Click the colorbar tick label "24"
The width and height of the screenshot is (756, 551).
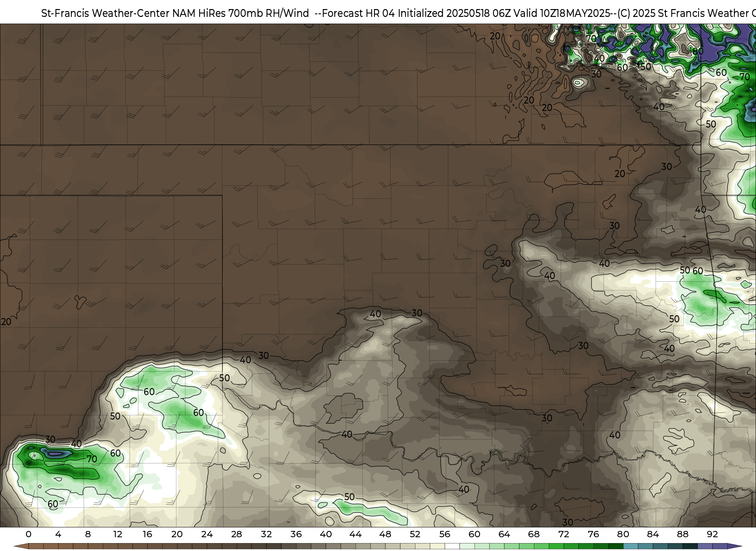coord(207,534)
